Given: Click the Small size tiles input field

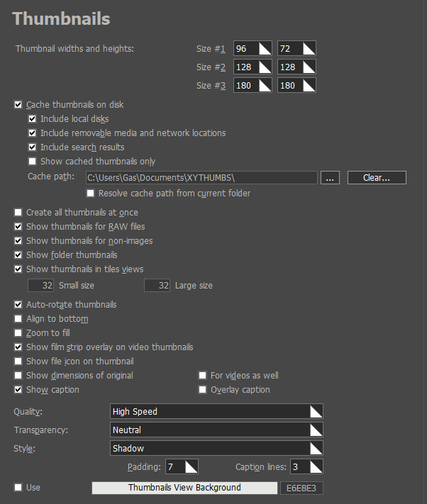Looking at the screenshot, I should point(41,286).
